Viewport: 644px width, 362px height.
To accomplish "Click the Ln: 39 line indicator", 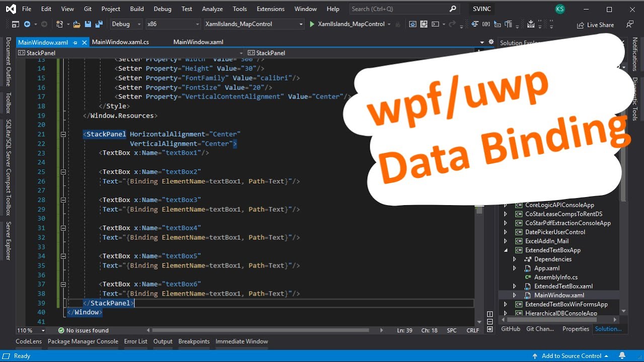I will click(406, 330).
